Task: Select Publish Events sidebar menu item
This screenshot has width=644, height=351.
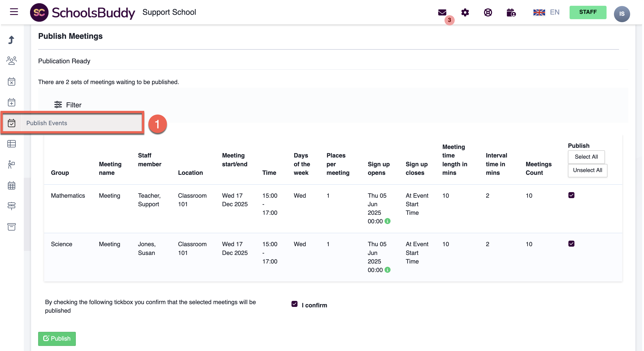Action: click(46, 123)
